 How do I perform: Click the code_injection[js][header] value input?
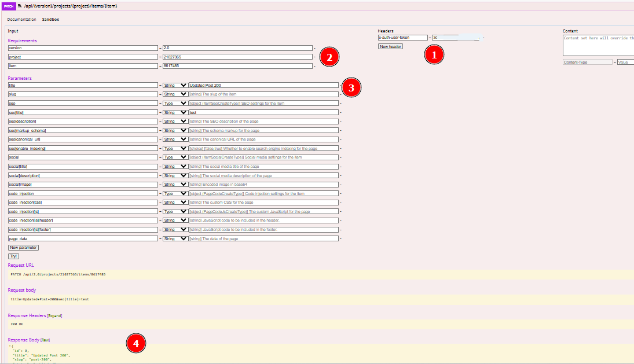(263, 220)
